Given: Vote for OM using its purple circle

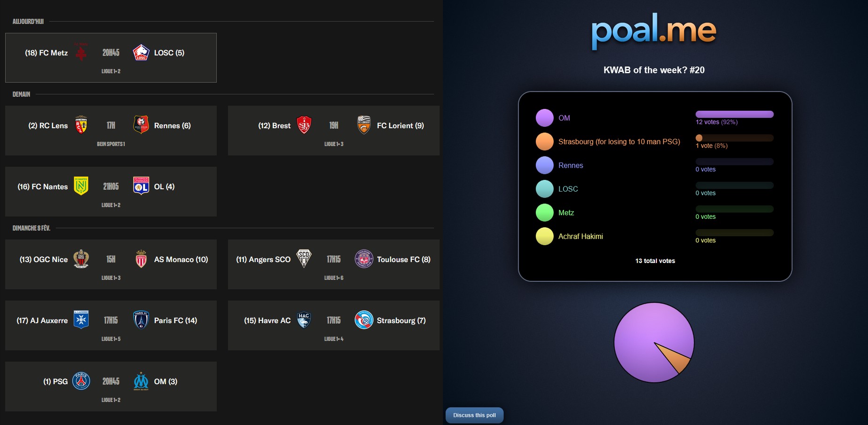Looking at the screenshot, I should pos(545,118).
